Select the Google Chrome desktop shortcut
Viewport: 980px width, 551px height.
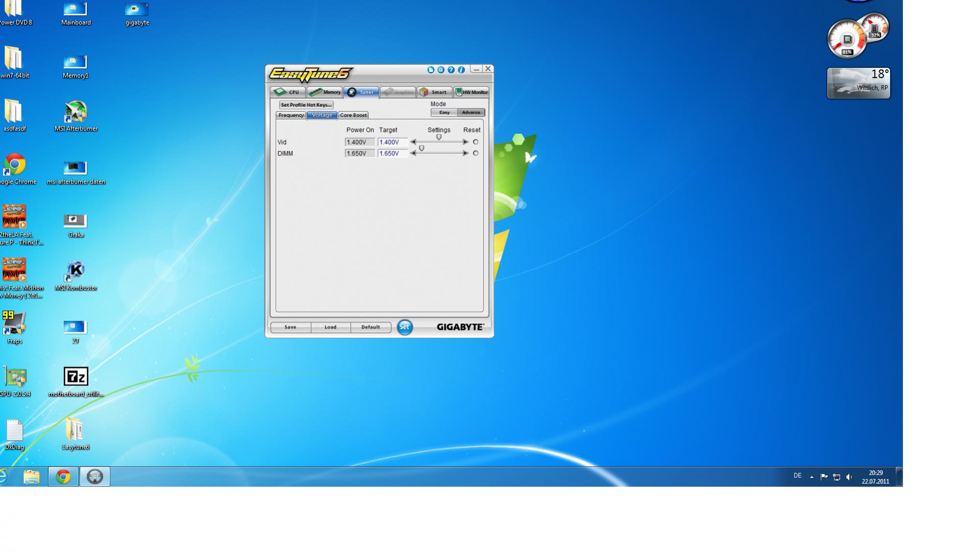[15, 169]
